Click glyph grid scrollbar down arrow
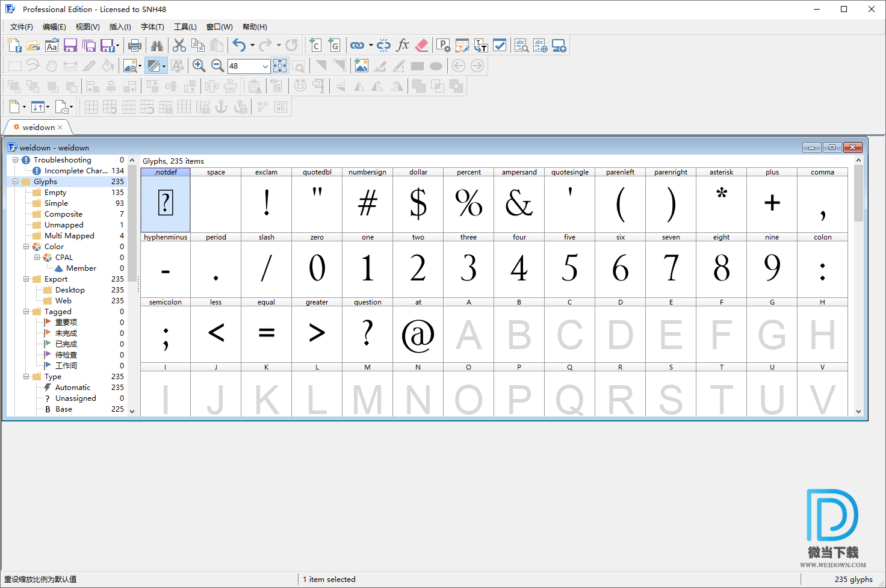The width and height of the screenshot is (886, 588). coord(858,412)
